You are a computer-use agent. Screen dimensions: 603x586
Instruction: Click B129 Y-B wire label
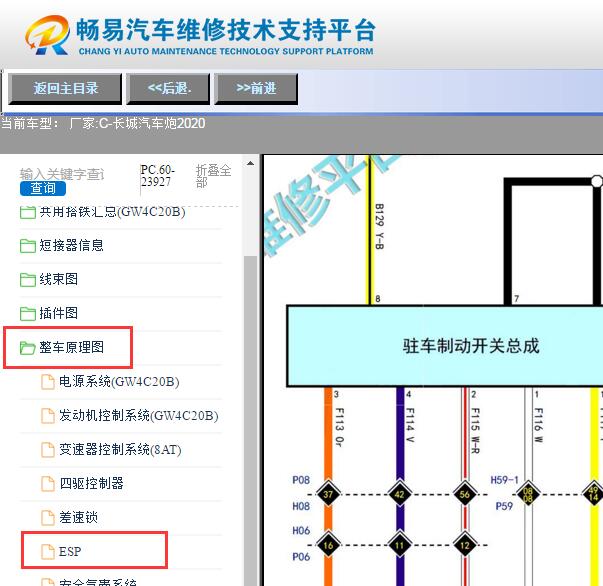(x=379, y=226)
